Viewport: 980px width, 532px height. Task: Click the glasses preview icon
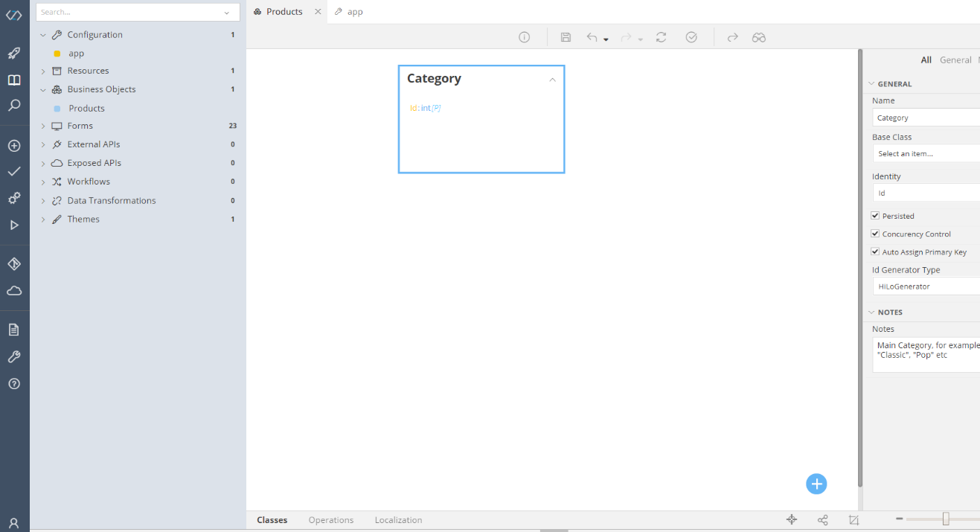coord(758,37)
